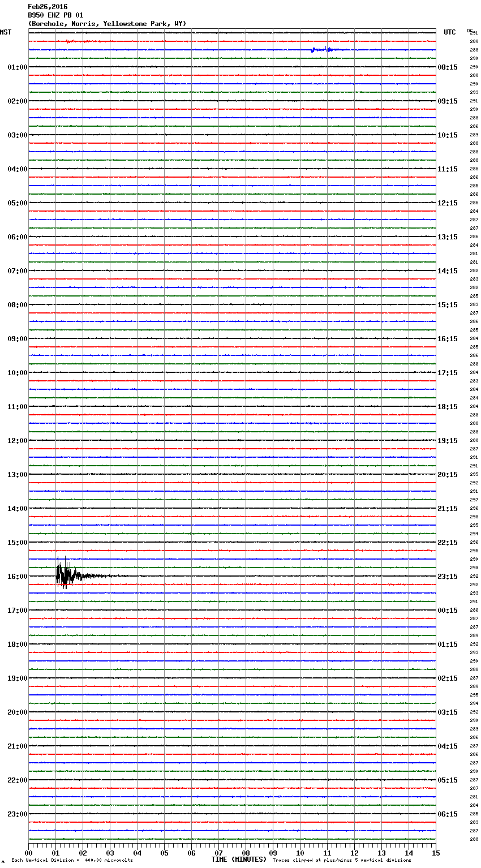Click the 11:15 UTC time label
Viewport: 481px width, 868px height.
448,169
